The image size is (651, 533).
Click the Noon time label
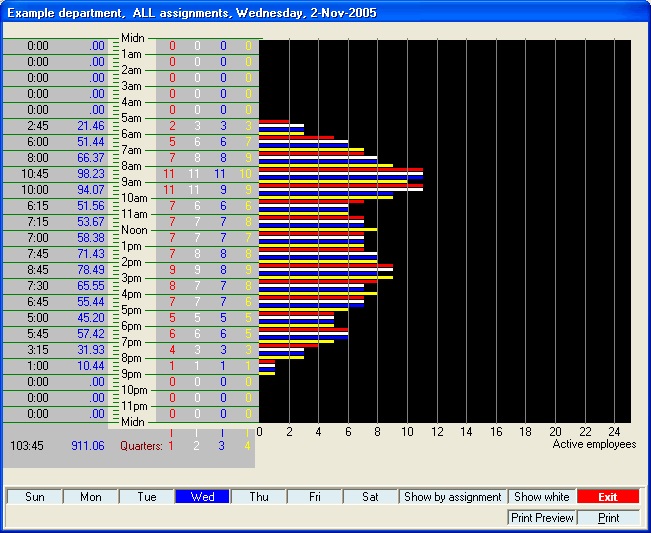pos(134,230)
